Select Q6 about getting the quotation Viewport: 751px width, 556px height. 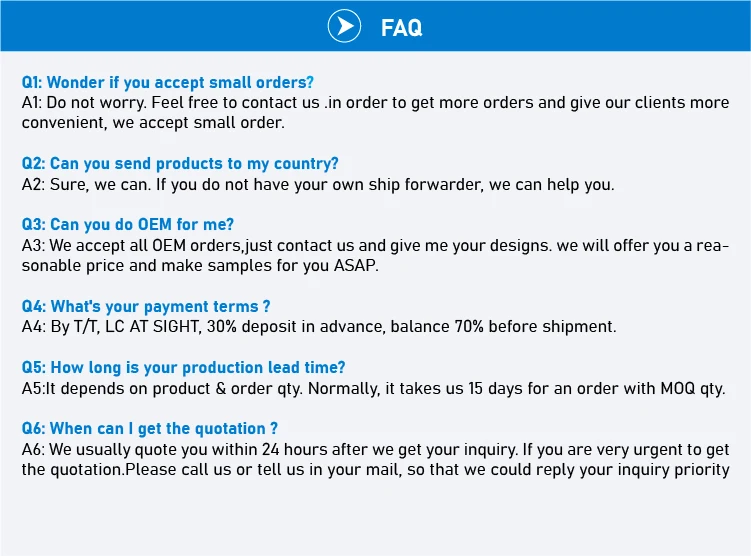(150, 428)
